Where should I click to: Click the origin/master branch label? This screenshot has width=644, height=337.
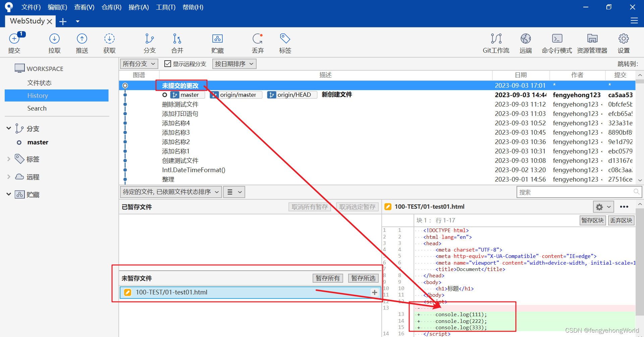click(236, 95)
